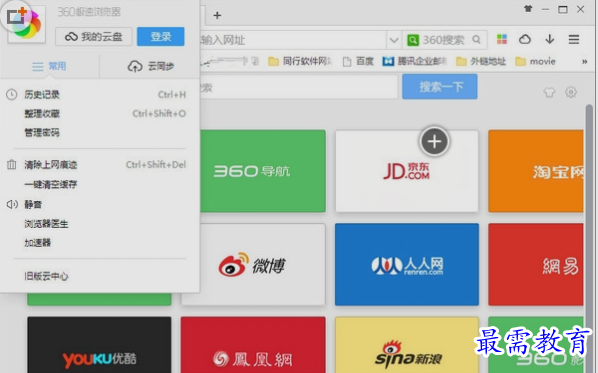Click the 搜索一下 search button
The image size is (598, 373).
(x=440, y=87)
